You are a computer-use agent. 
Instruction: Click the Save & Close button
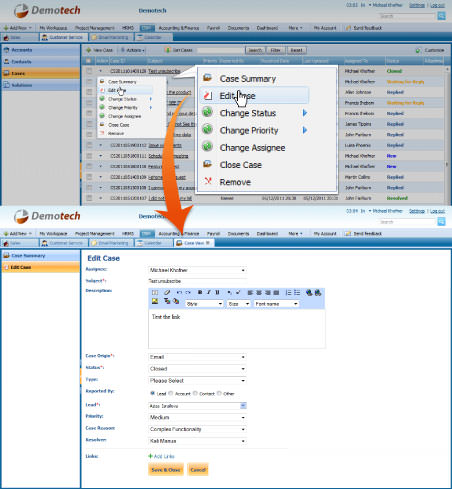click(x=166, y=470)
